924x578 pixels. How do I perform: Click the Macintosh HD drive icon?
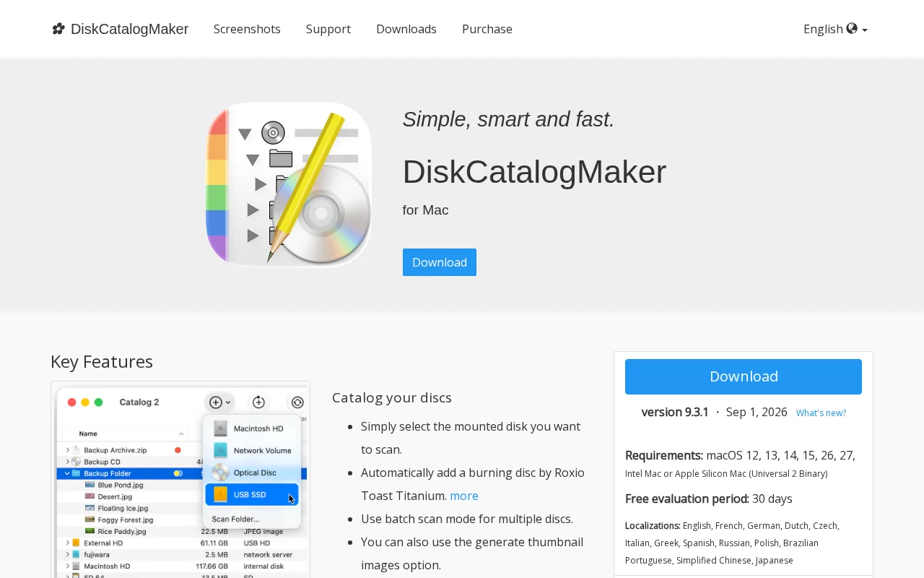(x=220, y=428)
